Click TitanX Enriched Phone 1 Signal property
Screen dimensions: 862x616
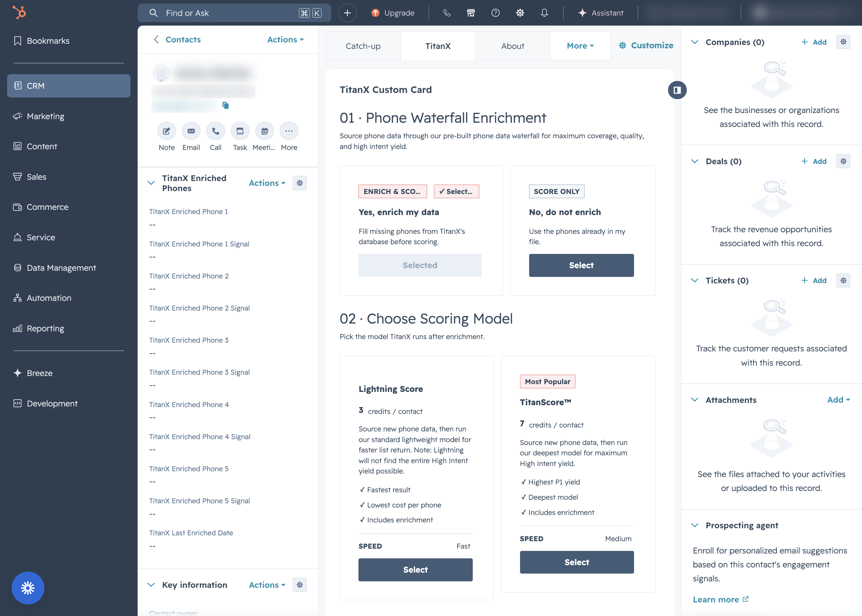[x=199, y=244]
